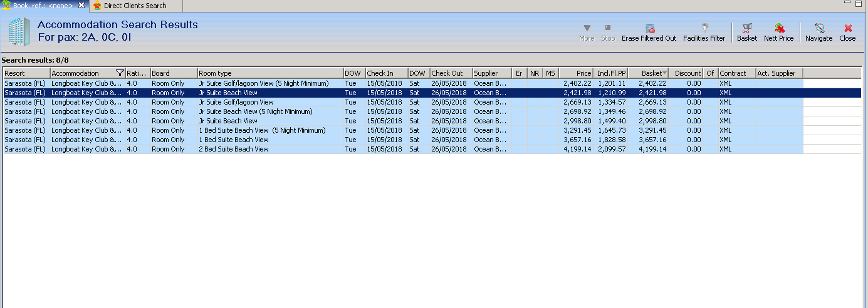Click the greyed More toolbar button

tap(587, 33)
